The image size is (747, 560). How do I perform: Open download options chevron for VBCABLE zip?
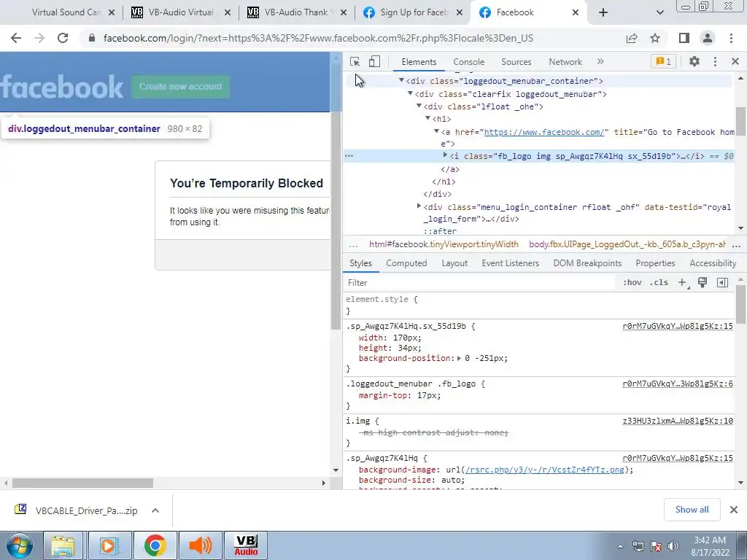(155, 510)
